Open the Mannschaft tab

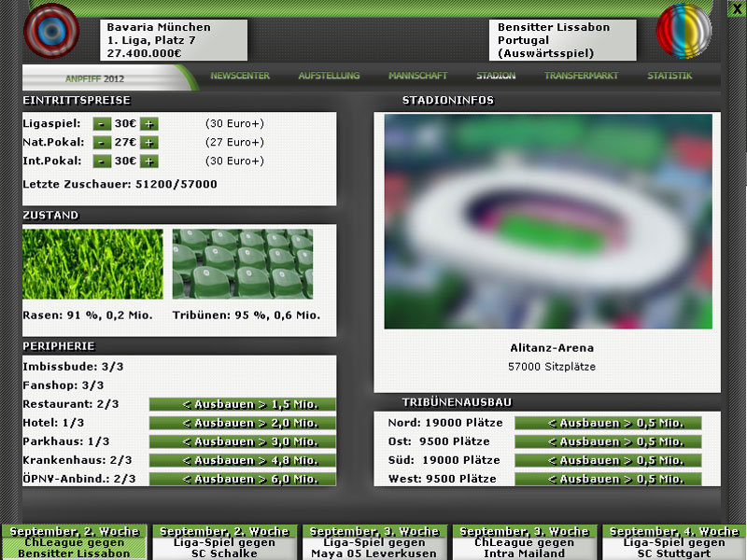point(417,76)
